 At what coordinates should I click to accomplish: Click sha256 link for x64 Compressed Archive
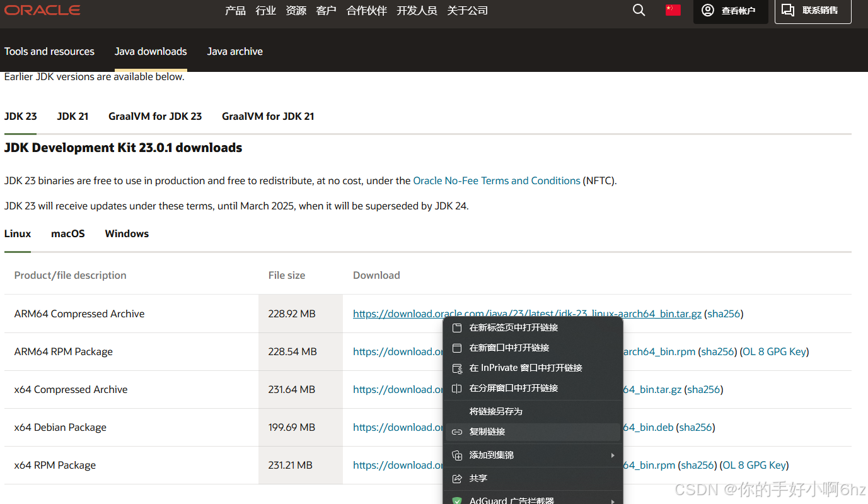(x=703, y=389)
